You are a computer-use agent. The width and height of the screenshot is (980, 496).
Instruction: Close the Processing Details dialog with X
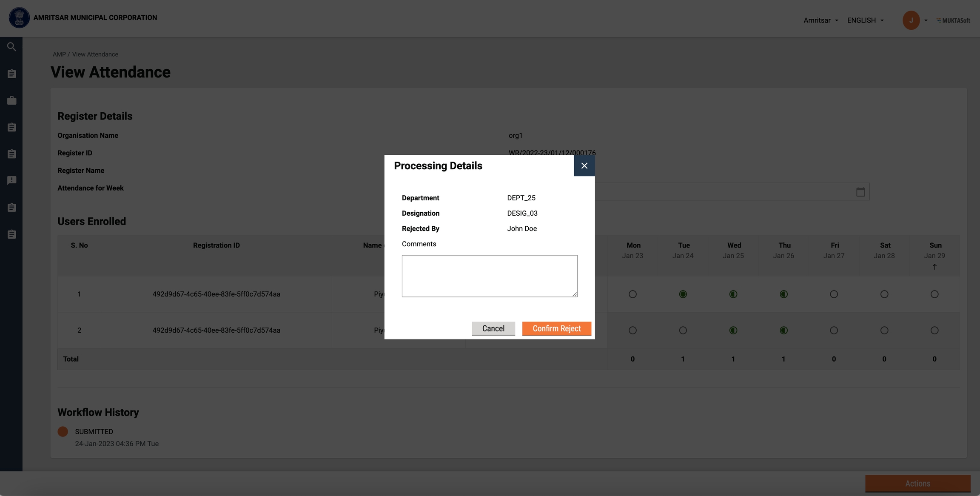[584, 166]
